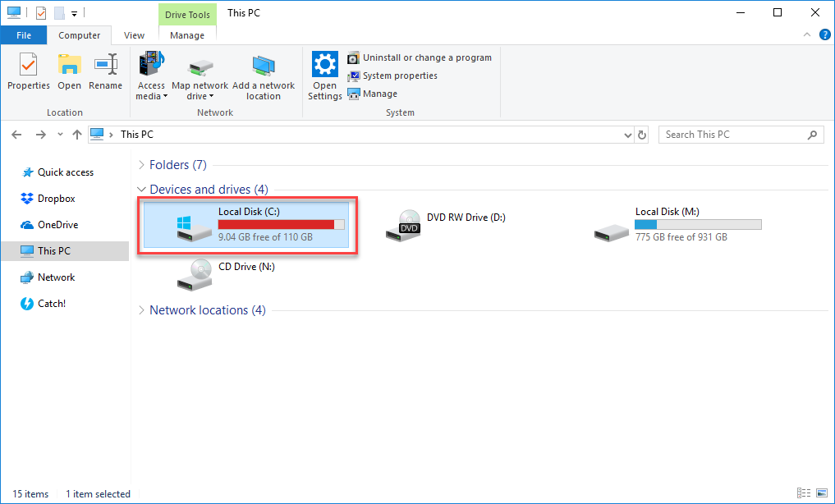Click the Properties ribbon icon
Image resolution: width=835 pixels, height=504 pixels.
pyautogui.click(x=28, y=66)
